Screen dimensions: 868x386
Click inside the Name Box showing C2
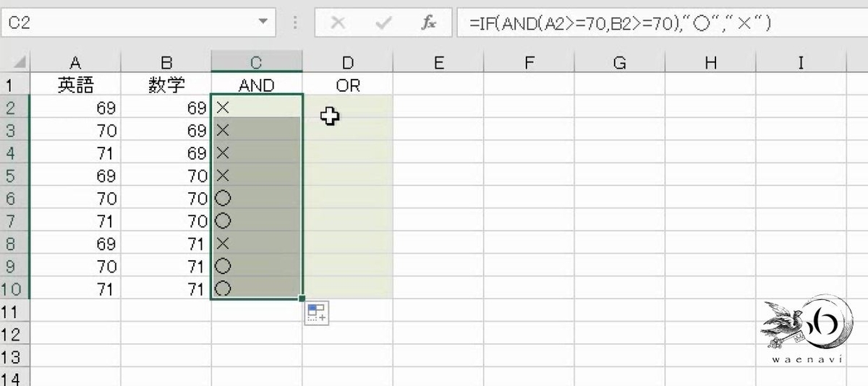click(129, 23)
